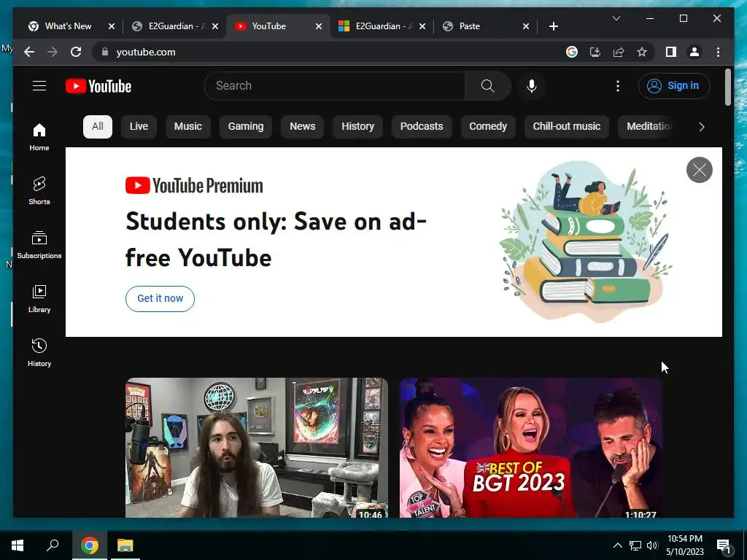Go to the YouTube logo home link

(x=98, y=86)
